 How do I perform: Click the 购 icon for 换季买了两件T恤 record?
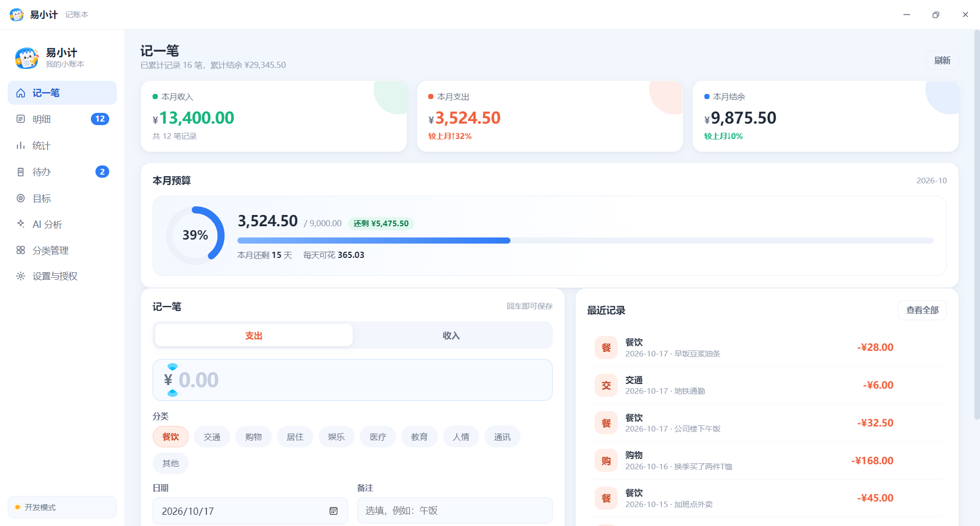point(606,461)
